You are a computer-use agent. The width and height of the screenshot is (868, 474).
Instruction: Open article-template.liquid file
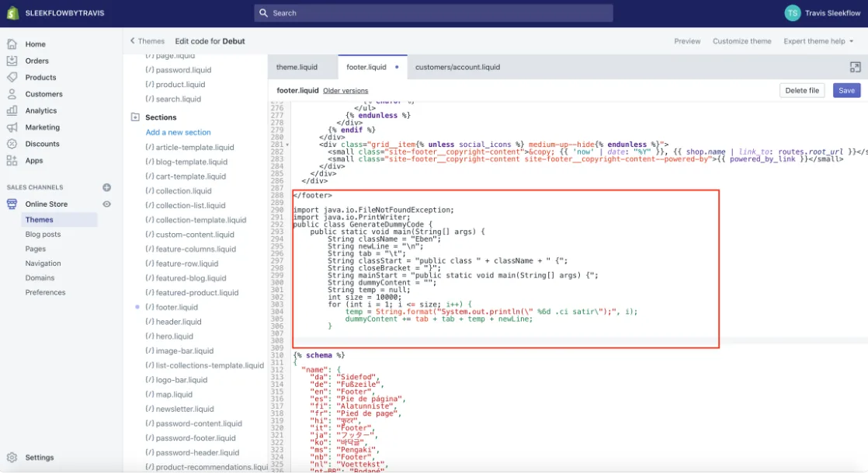point(189,148)
